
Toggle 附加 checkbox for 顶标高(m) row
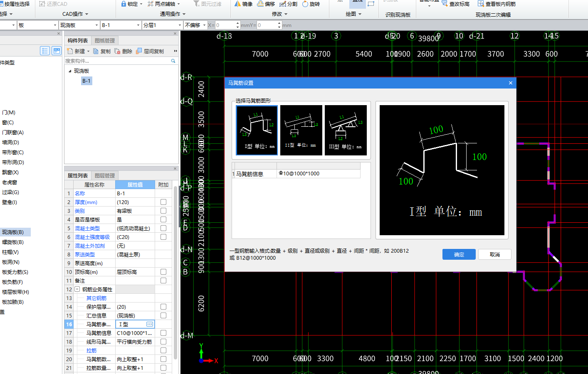pyautogui.click(x=163, y=272)
